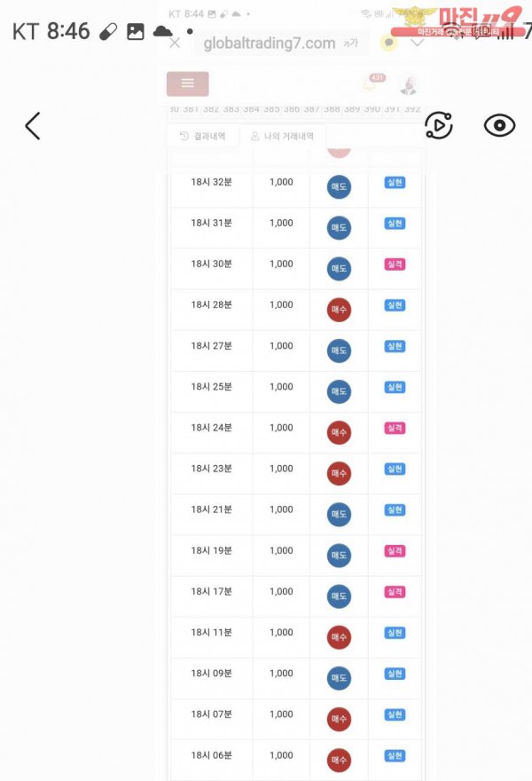Open the user profile avatar
Screen dimensions: 532x781
pos(409,84)
